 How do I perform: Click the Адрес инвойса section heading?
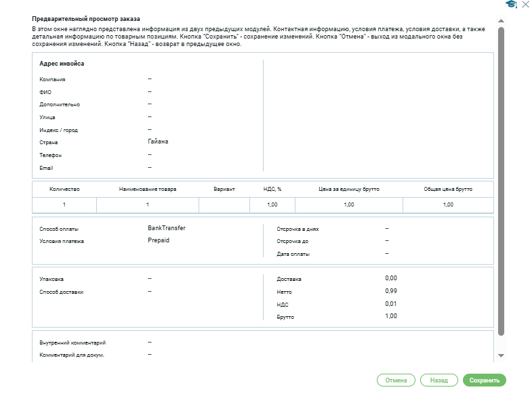[x=62, y=64]
